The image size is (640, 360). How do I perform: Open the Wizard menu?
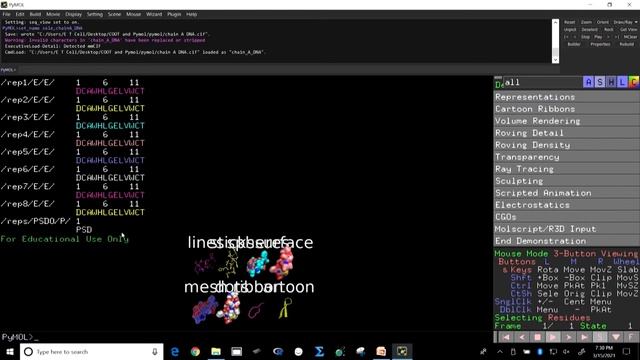(x=154, y=14)
